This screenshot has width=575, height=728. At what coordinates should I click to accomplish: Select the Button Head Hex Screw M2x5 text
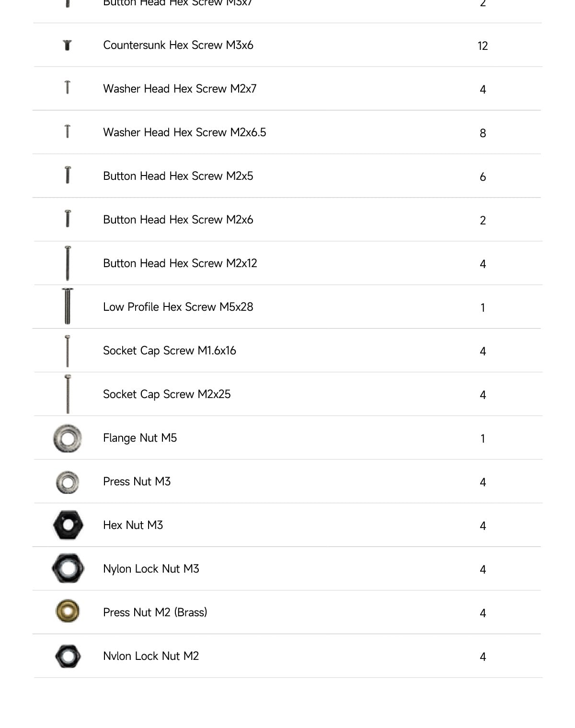[x=178, y=176]
